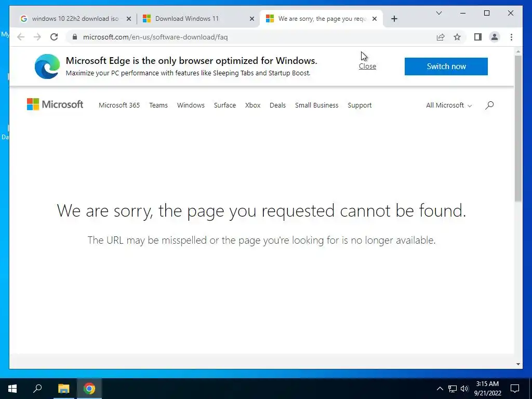532x399 pixels.
Task: Close the Edge promotion banner
Action: pos(367,66)
